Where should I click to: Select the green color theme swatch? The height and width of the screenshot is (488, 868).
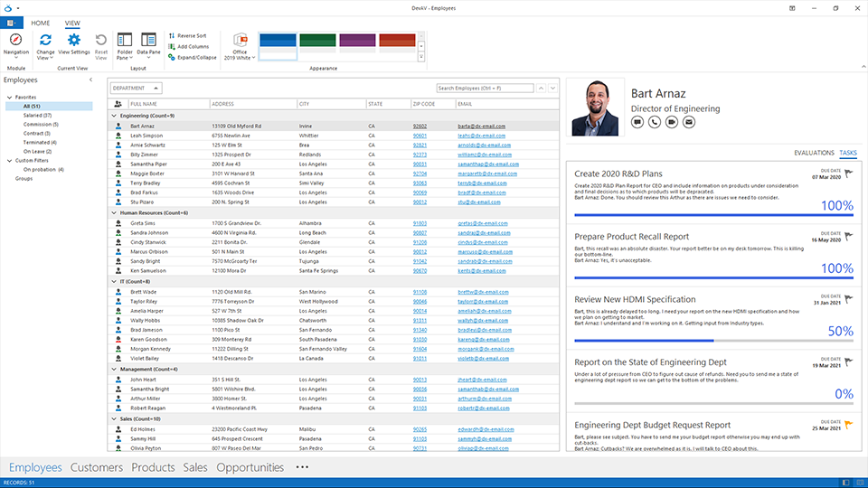click(318, 42)
